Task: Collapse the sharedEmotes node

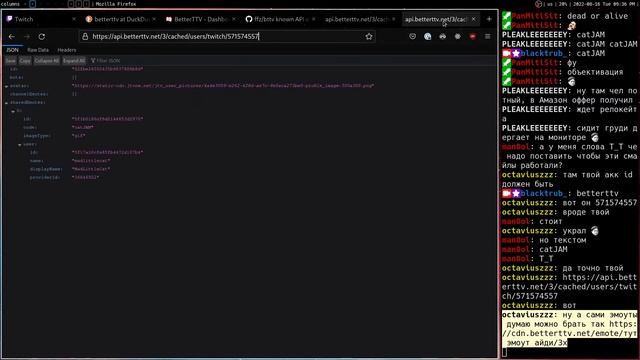Action: click(7, 103)
